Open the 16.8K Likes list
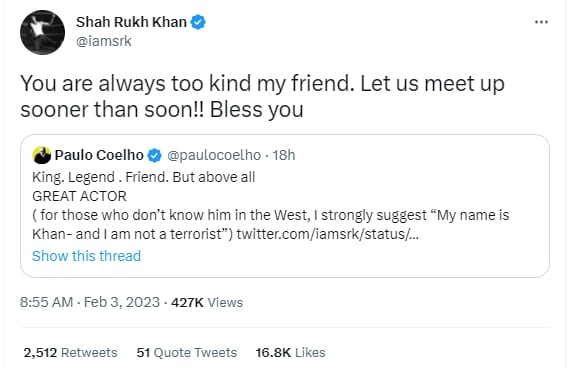The width and height of the screenshot is (571, 368). pos(290,352)
